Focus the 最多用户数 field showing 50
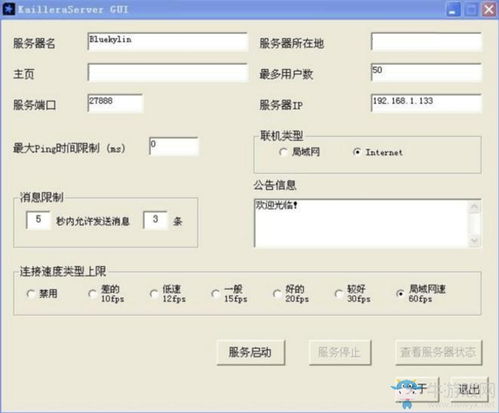 (426, 73)
